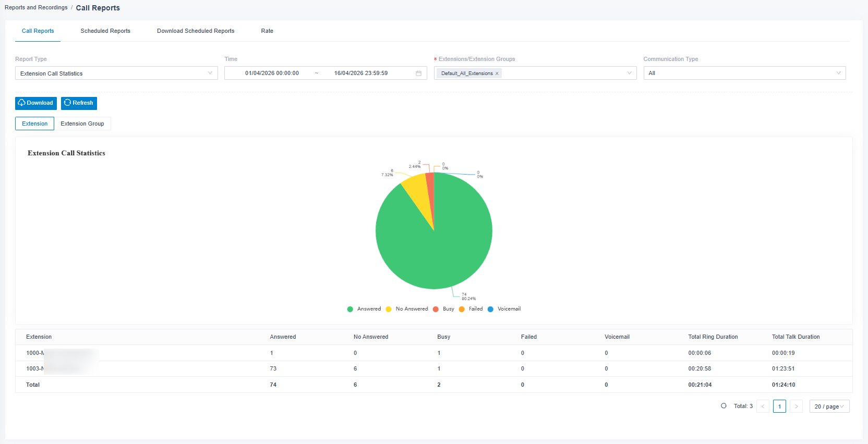Screen dimensions: 868x444
Task: Open the 20 / page size dropdown
Action: pyautogui.click(x=829, y=406)
